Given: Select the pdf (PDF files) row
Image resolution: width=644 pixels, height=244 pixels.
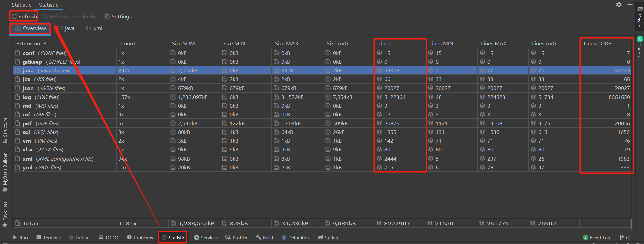Looking at the screenshot, I should point(322,123).
